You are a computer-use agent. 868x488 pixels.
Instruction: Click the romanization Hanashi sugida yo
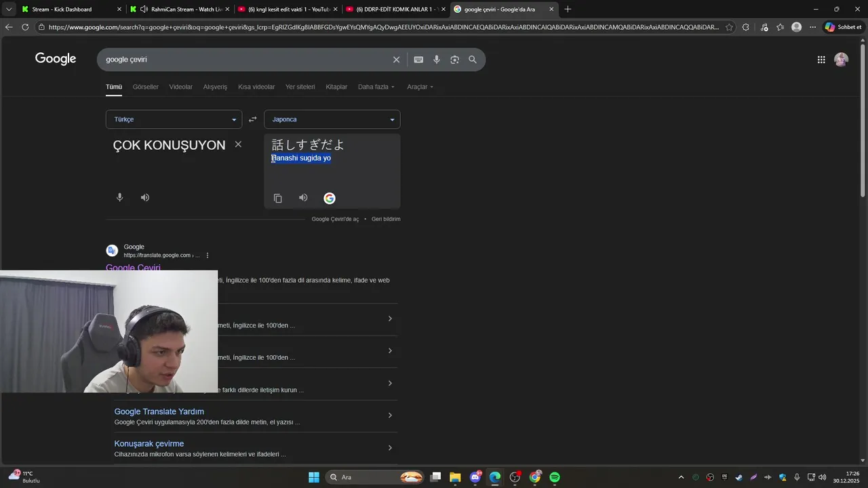click(301, 158)
